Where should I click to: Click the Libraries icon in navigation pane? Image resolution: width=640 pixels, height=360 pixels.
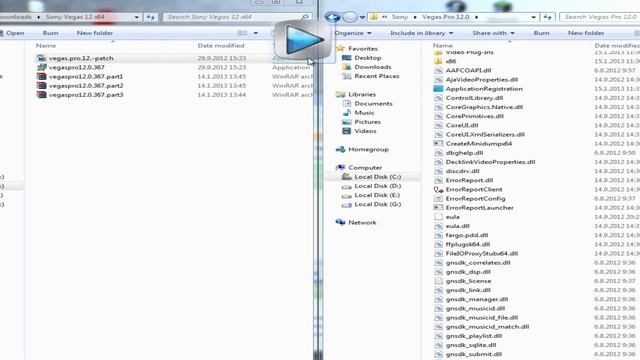tap(340, 94)
